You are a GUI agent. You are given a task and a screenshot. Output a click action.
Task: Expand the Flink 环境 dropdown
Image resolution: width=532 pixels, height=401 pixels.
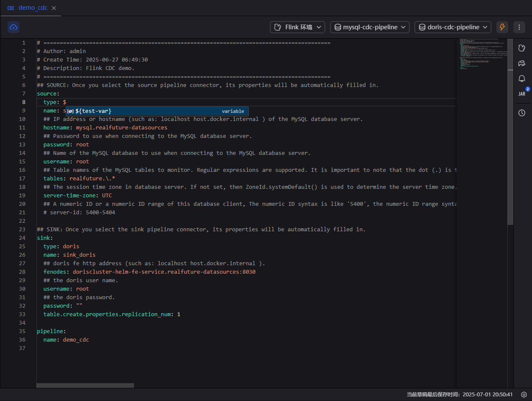pyautogui.click(x=298, y=27)
